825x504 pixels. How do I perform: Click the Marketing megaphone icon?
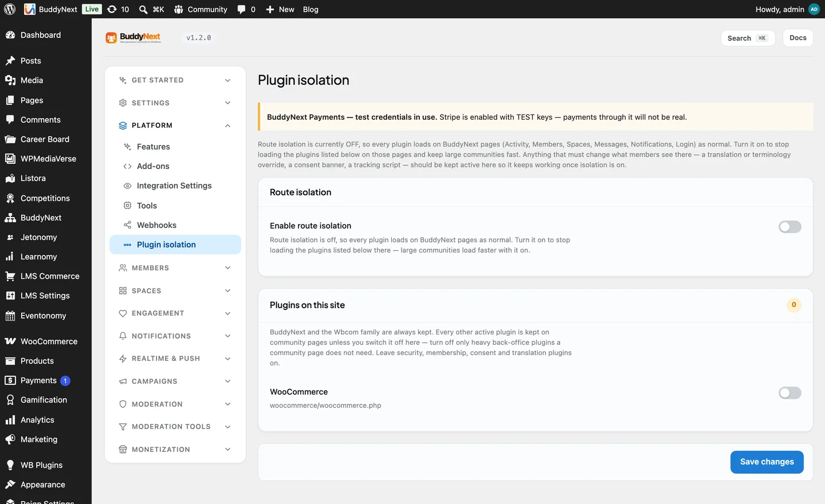point(10,439)
